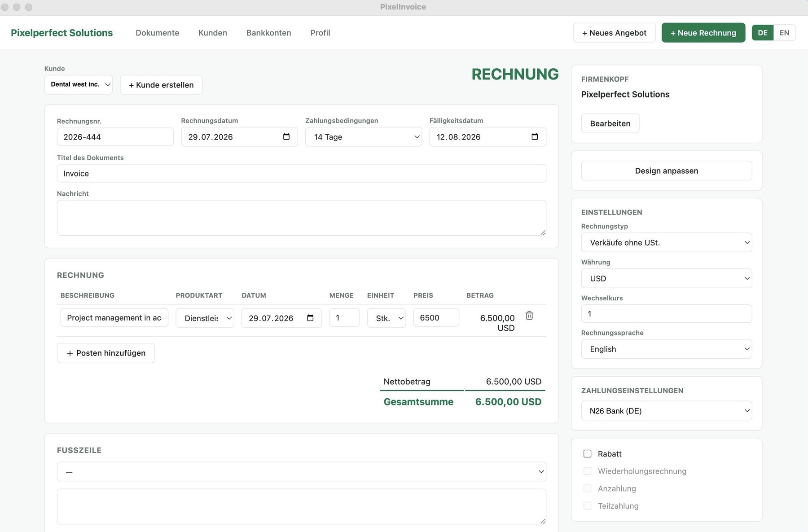Open Rechnungstyp dropdown Verkäufe ohne USt.
This screenshot has width=808, height=532.
click(x=667, y=242)
